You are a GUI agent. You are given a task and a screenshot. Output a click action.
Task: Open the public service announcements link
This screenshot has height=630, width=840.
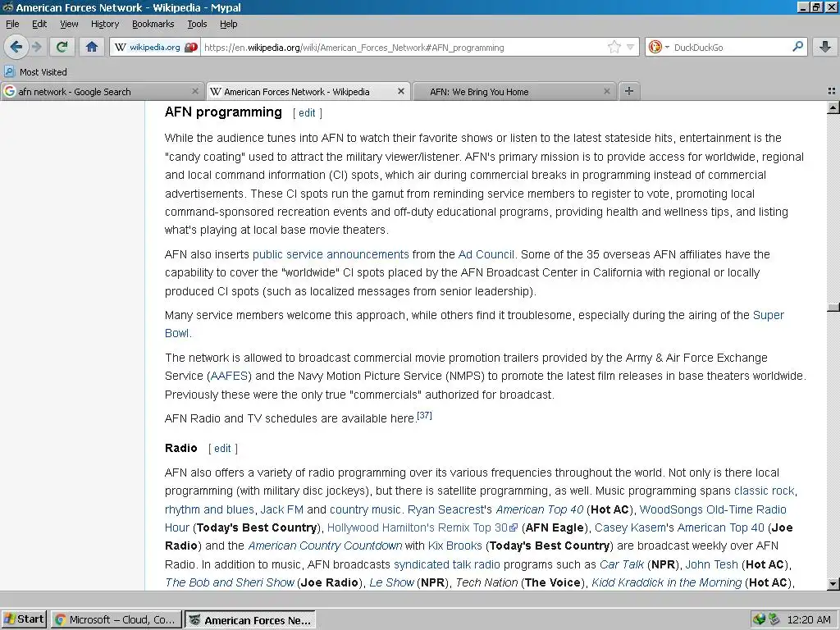331,254
